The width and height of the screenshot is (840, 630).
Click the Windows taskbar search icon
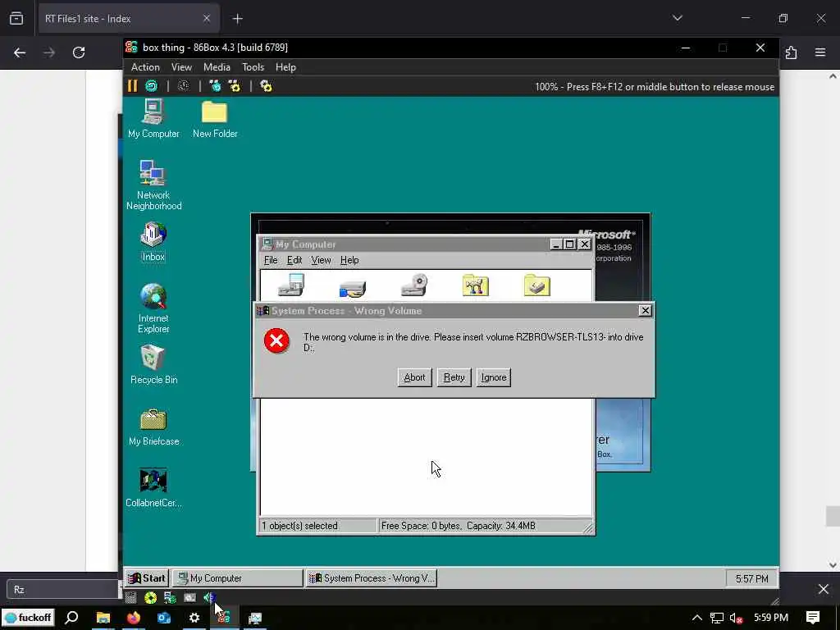click(72, 618)
